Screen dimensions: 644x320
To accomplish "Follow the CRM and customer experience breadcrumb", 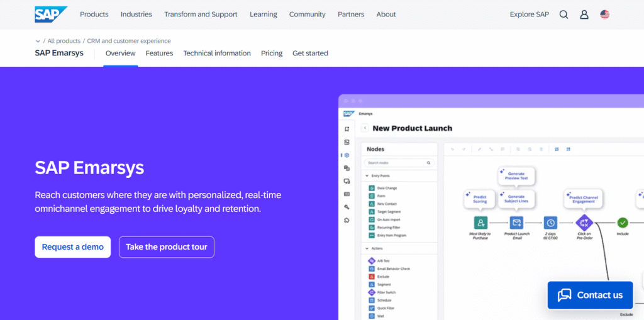I will (x=129, y=41).
